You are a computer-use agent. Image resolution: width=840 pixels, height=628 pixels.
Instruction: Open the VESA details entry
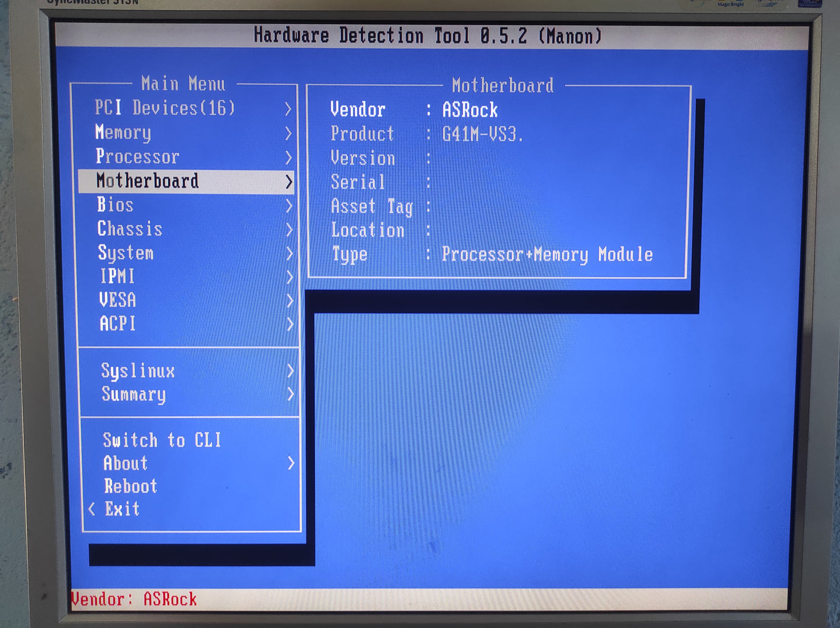[x=117, y=300]
